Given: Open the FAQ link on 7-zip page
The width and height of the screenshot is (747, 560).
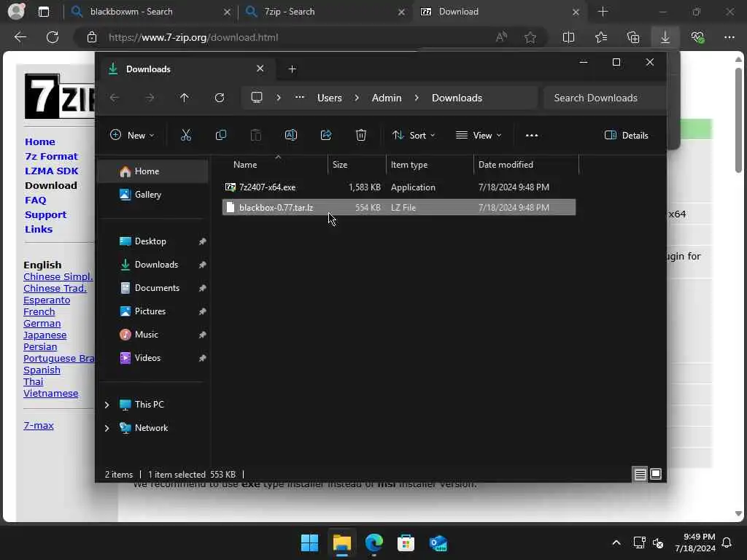Looking at the screenshot, I should click(x=36, y=201).
